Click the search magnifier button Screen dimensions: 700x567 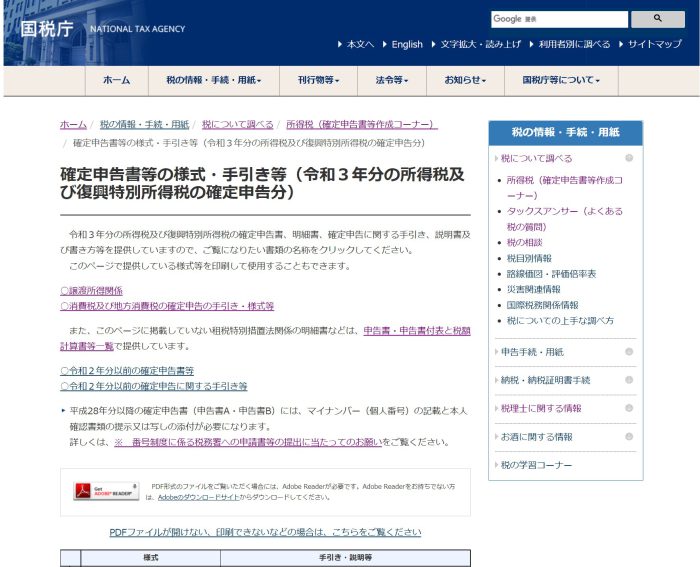(658, 19)
